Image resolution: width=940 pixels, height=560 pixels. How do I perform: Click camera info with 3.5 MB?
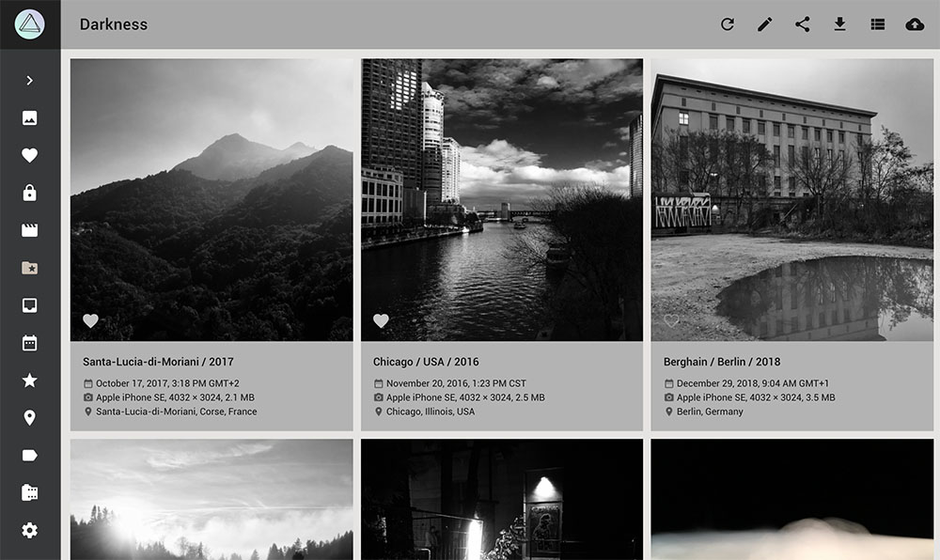[x=756, y=397]
